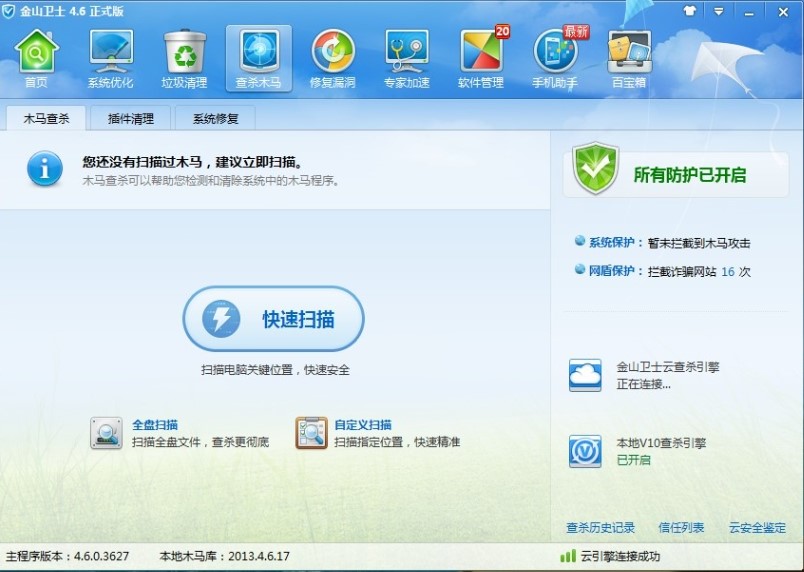Switch to 系统修复 tab
The height and width of the screenshot is (572, 804).
click(x=215, y=118)
